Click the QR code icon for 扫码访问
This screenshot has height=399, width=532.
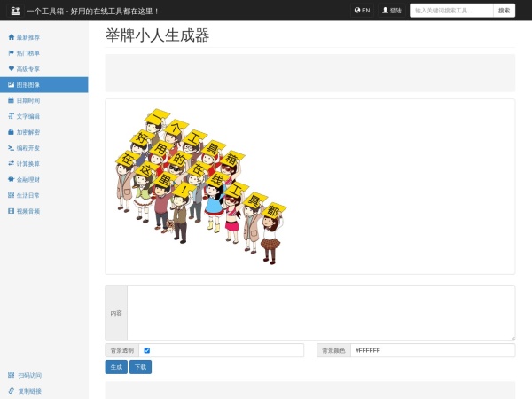11,375
